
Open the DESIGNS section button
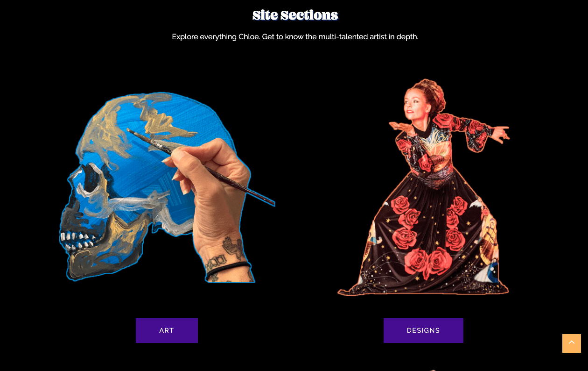tap(423, 330)
